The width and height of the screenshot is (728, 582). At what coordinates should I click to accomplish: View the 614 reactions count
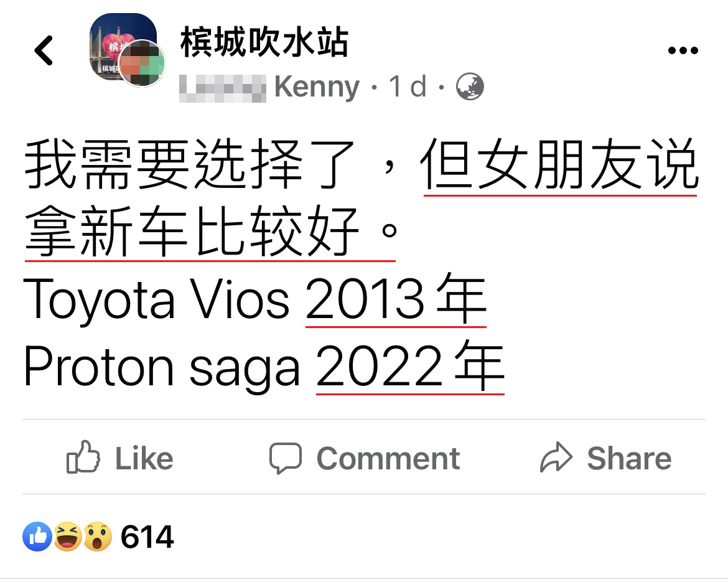(147, 537)
